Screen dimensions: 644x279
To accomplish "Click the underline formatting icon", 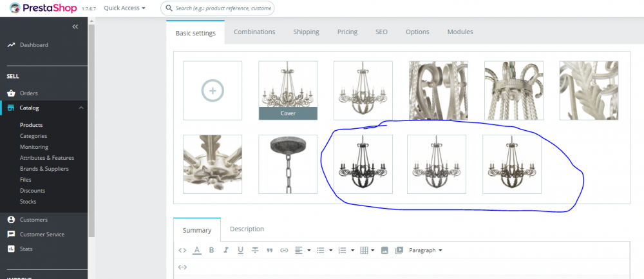I will pyautogui.click(x=240, y=250).
